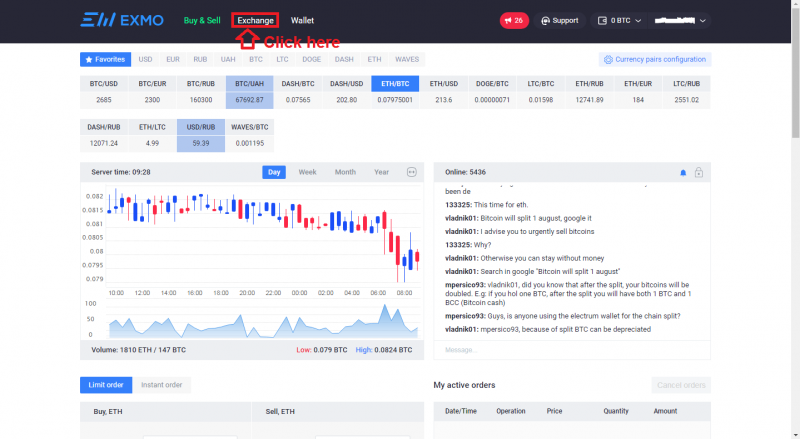
Task: Filter pairs by ETH tab
Action: [x=374, y=59]
